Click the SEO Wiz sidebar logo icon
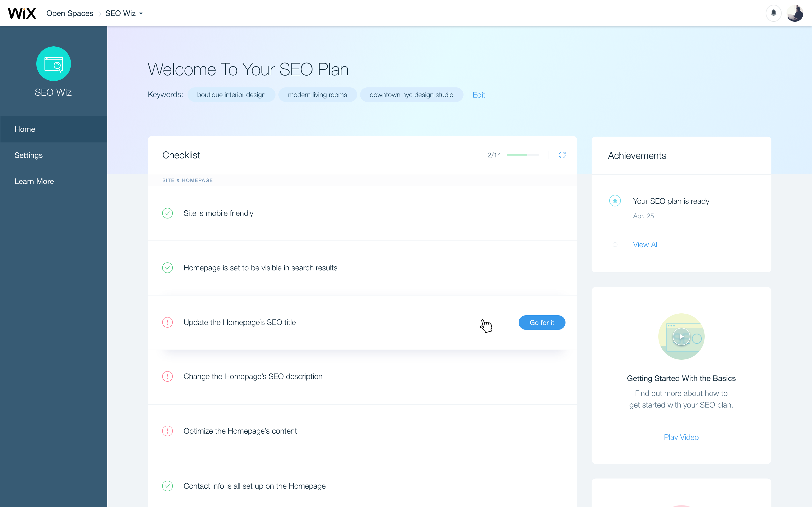This screenshot has height=507, width=812. click(54, 64)
